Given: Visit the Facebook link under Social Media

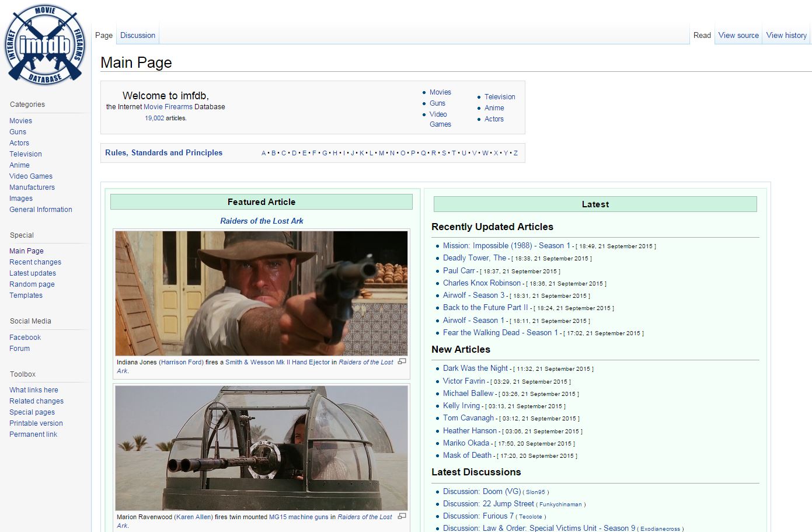Looking at the screenshot, I should (x=25, y=338).
